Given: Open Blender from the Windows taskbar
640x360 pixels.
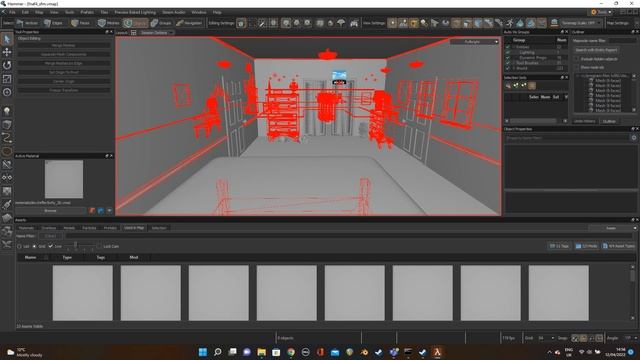Looking at the screenshot, I should [x=364, y=352].
